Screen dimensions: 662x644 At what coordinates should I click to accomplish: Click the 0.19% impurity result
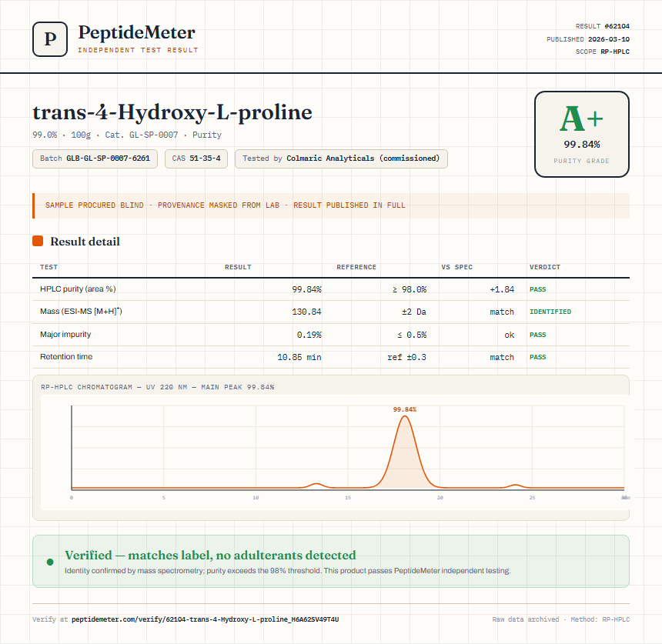(309, 335)
